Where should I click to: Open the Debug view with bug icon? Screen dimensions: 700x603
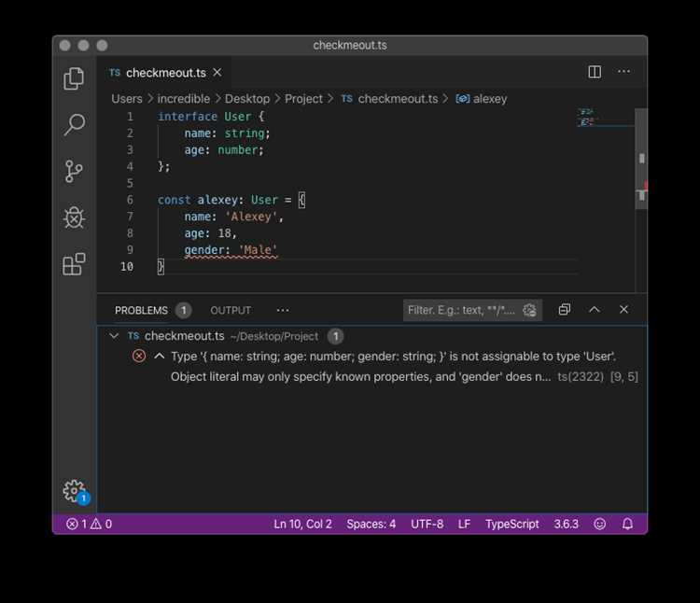[74, 217]
